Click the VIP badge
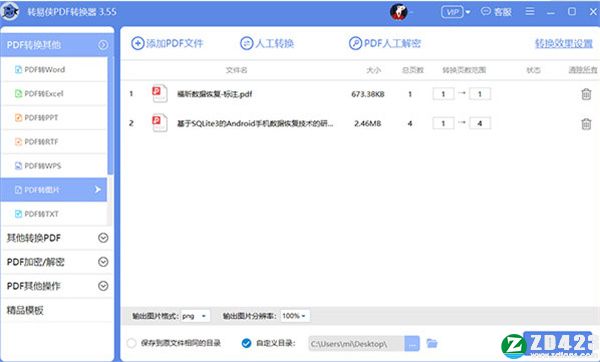This screenshot has width=600, height=362. 452,12
